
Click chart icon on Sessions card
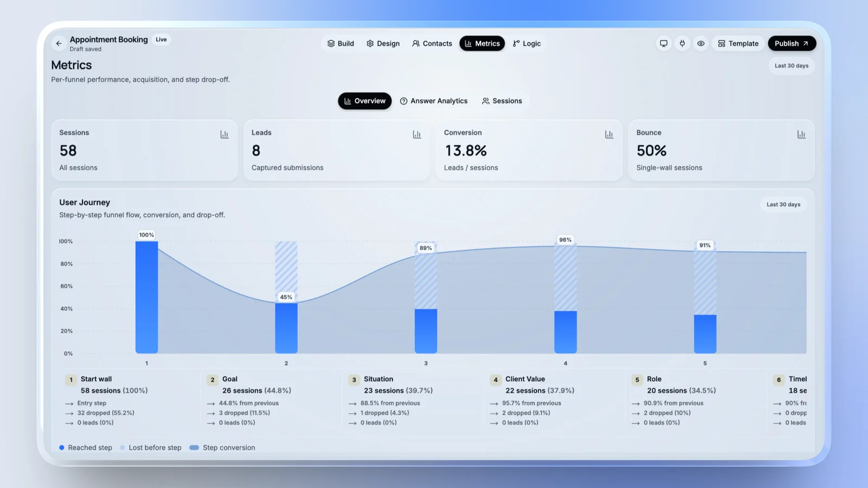point(225,134)
